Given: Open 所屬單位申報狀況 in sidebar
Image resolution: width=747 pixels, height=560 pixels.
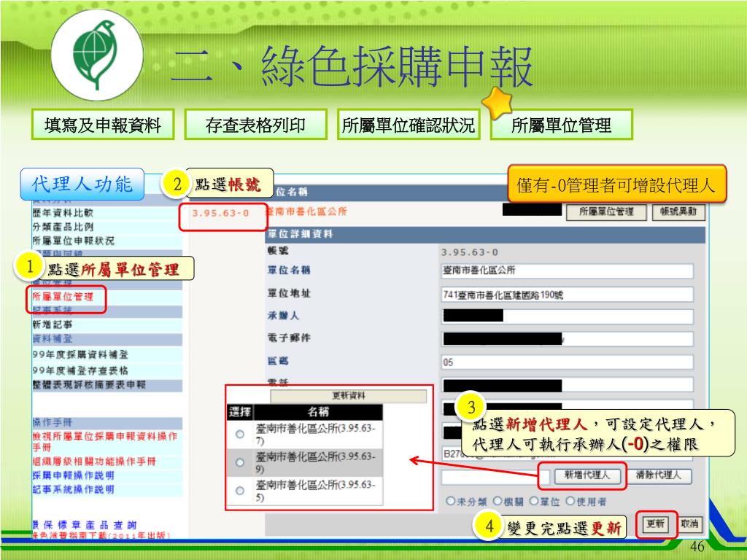Looking at the screenshot, I should click(x=74, y=241).
